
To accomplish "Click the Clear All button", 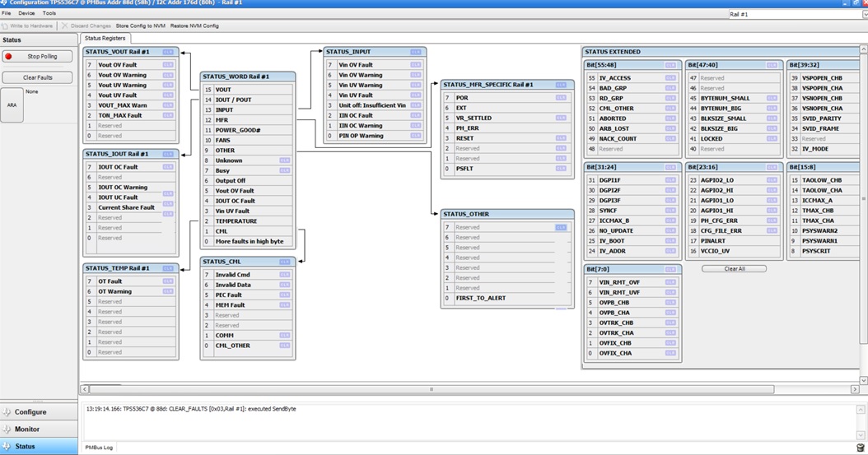I will click(x=734, y=268).
